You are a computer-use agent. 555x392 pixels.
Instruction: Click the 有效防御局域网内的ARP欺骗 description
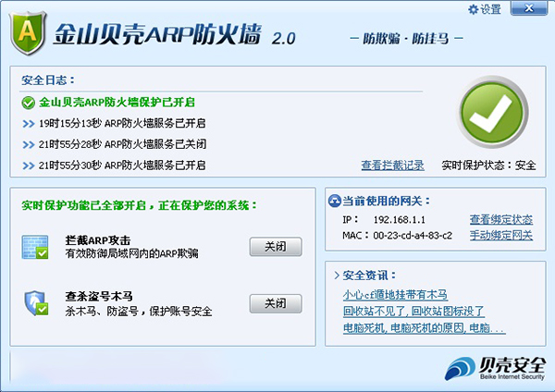pos(132,253)
